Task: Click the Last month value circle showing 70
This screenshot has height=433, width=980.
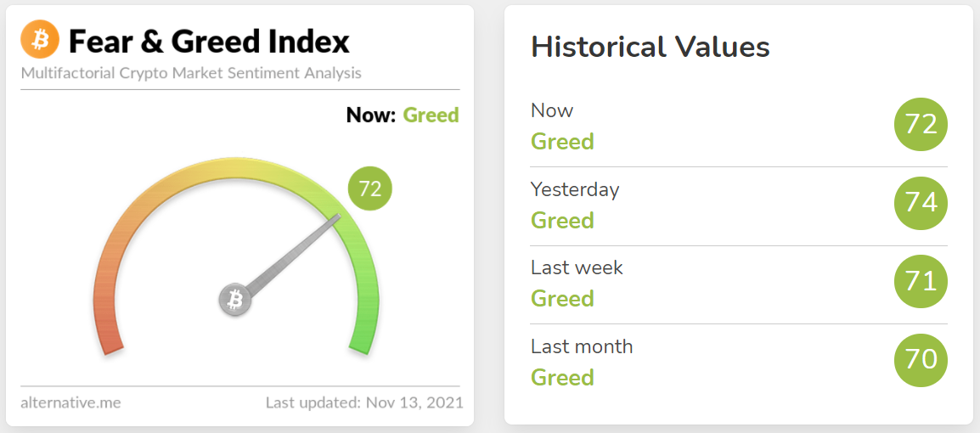Action: [x=921, y=361]
